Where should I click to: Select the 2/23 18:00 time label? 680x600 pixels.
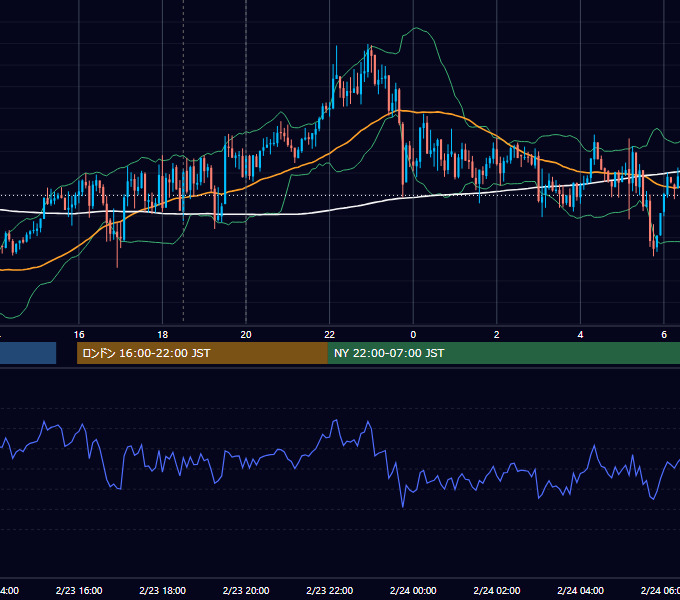tap(163, 590)
